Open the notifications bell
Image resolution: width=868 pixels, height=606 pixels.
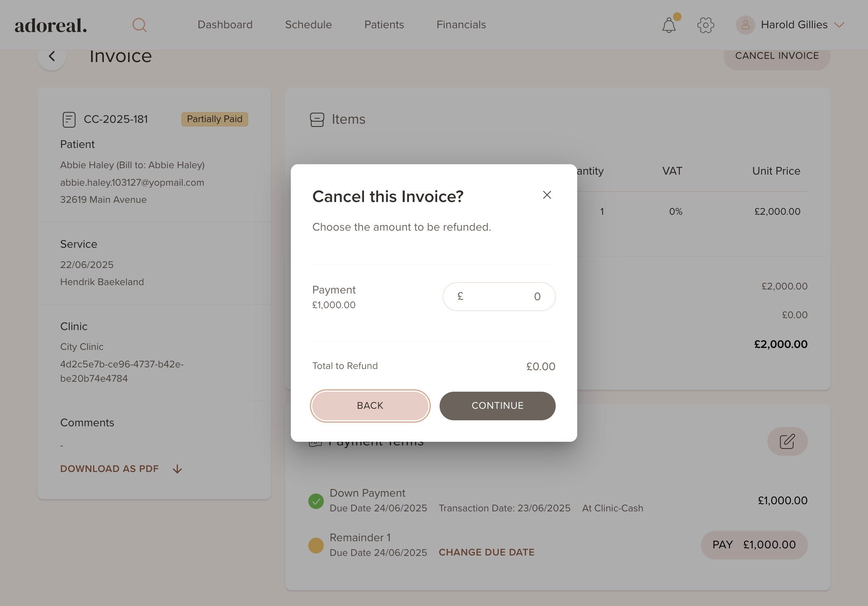(x=669, y=25)
